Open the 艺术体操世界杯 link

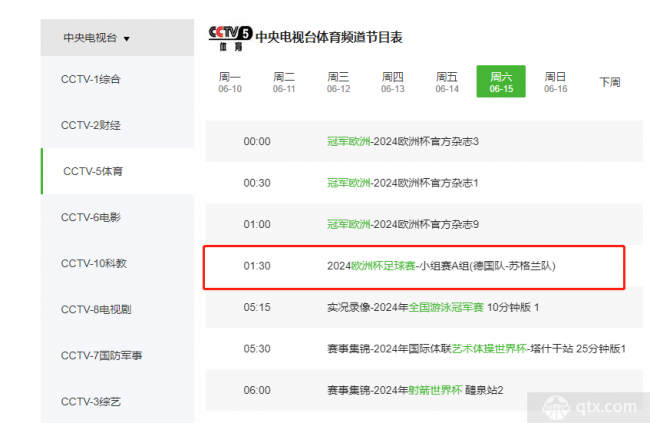tap(489, 349)
